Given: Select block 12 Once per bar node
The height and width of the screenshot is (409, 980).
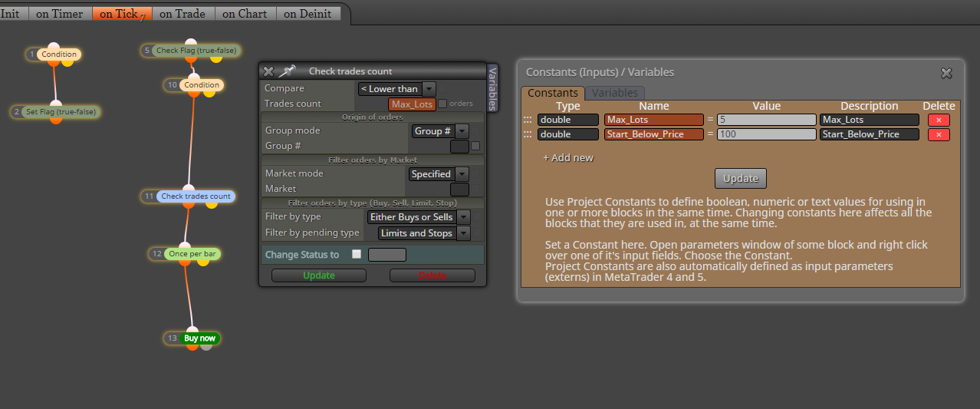Looking at the screenshot, I should [192, 253].
